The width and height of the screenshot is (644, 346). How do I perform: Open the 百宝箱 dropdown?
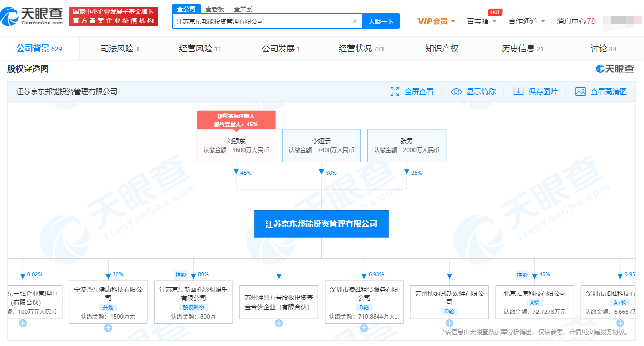482,21
